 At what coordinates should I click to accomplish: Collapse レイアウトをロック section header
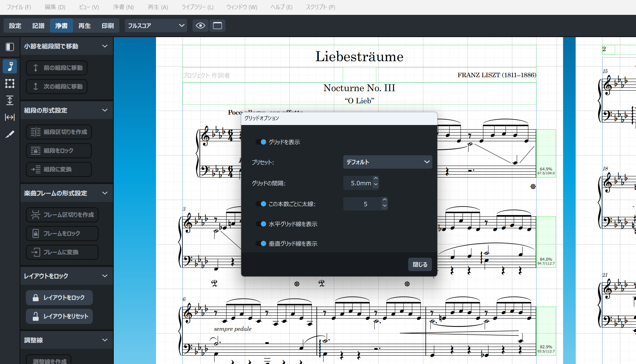point(105,276)
